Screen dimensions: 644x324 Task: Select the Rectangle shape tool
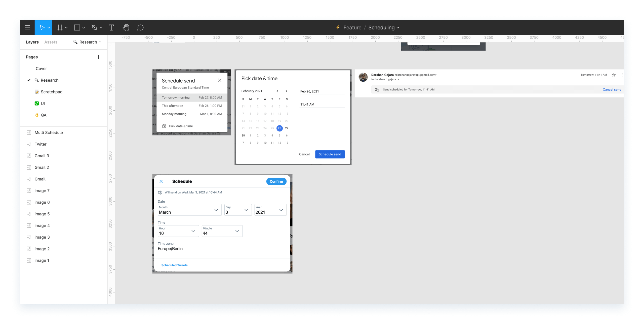[x=77, y=27]
